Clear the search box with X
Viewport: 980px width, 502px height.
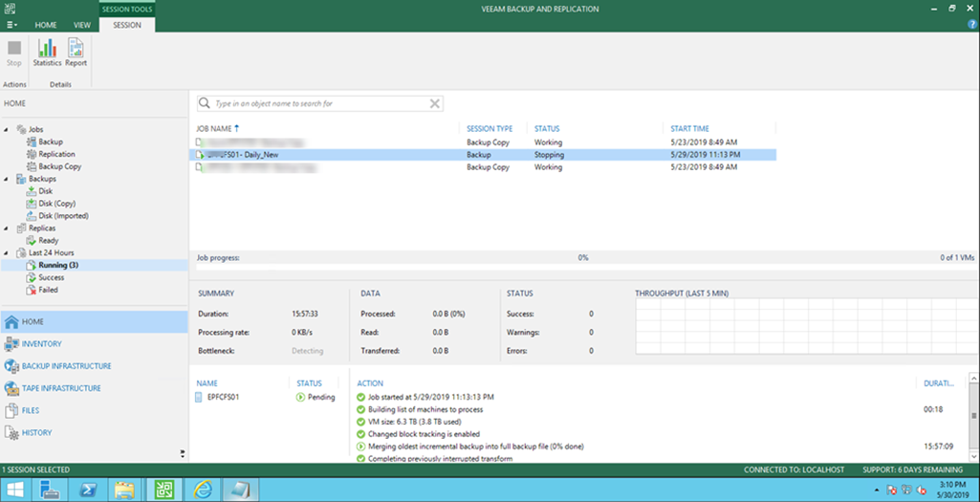pyautogui.click(x=434, y=104)
